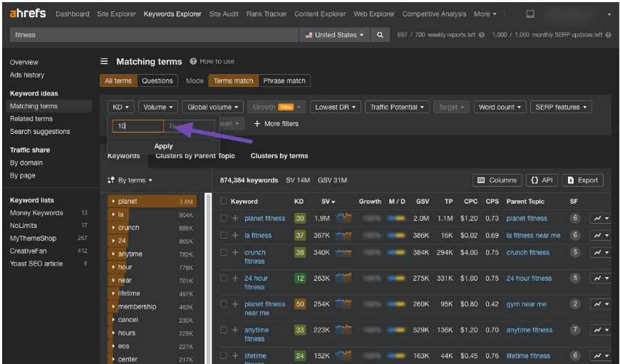Select all keywords with header checkbox
This screenshot has height=364, width=620.
pyautogui.click(x=224, y=201)
